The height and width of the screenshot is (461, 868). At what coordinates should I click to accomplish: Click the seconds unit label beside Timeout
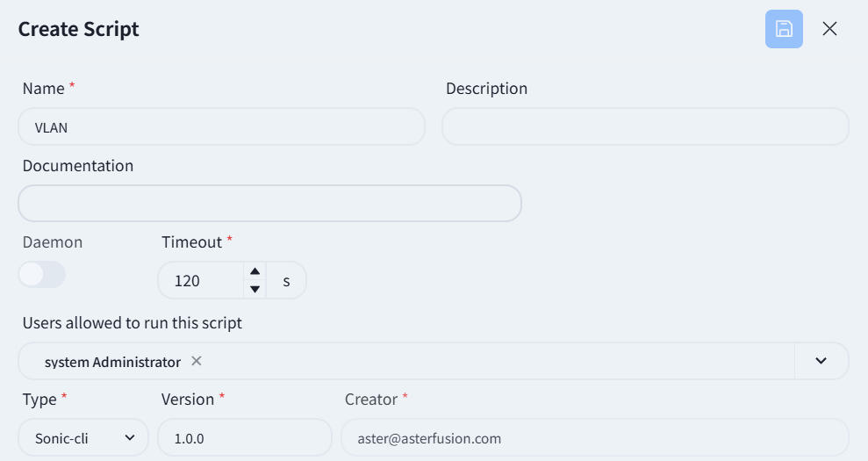(x=286, y=281)
